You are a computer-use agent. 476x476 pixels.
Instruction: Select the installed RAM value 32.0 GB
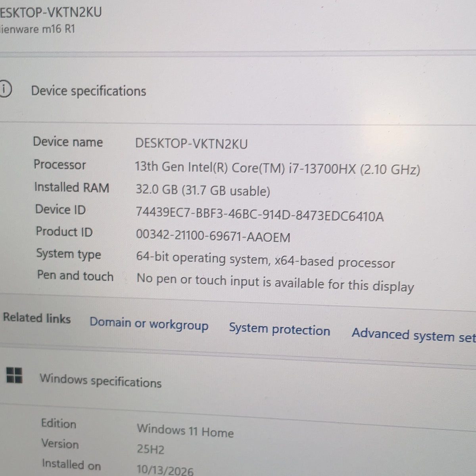pos(203,190)
